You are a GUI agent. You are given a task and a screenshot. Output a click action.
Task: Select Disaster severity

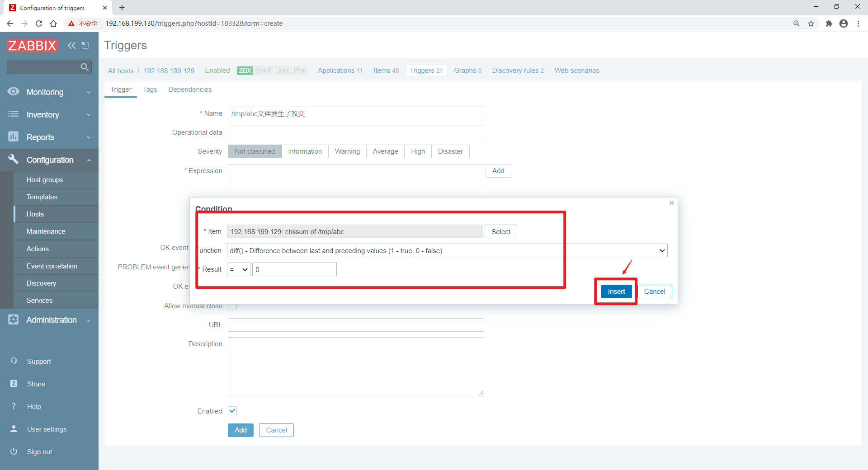coord(450,151)
